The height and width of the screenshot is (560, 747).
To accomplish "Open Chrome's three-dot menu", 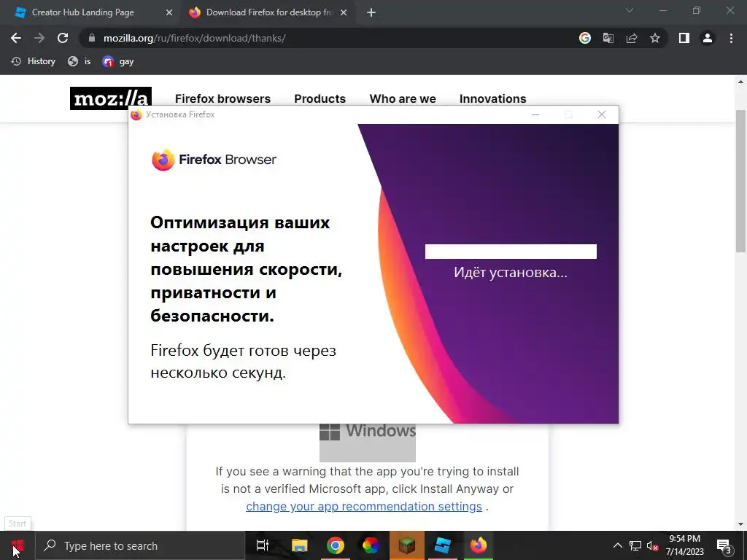I will pyautogui.click(x=731, y=38).
